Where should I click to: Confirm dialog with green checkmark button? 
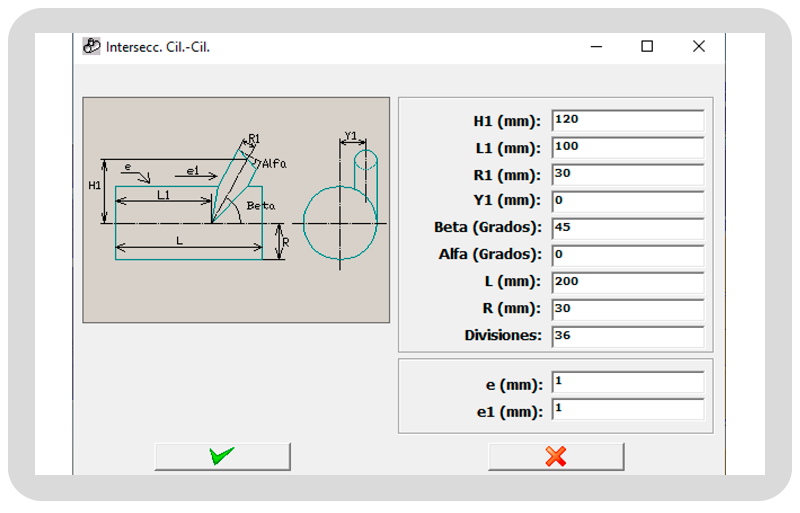point(222,456)
